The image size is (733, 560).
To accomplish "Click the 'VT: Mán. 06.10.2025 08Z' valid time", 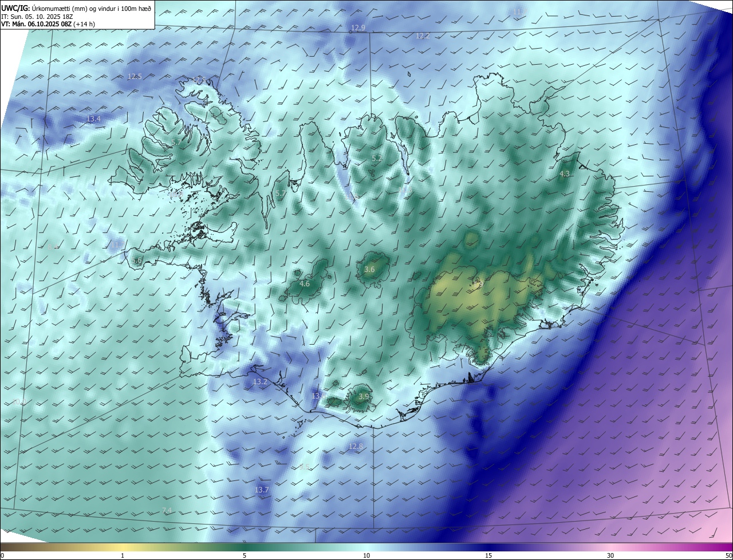I will [36, 24].
